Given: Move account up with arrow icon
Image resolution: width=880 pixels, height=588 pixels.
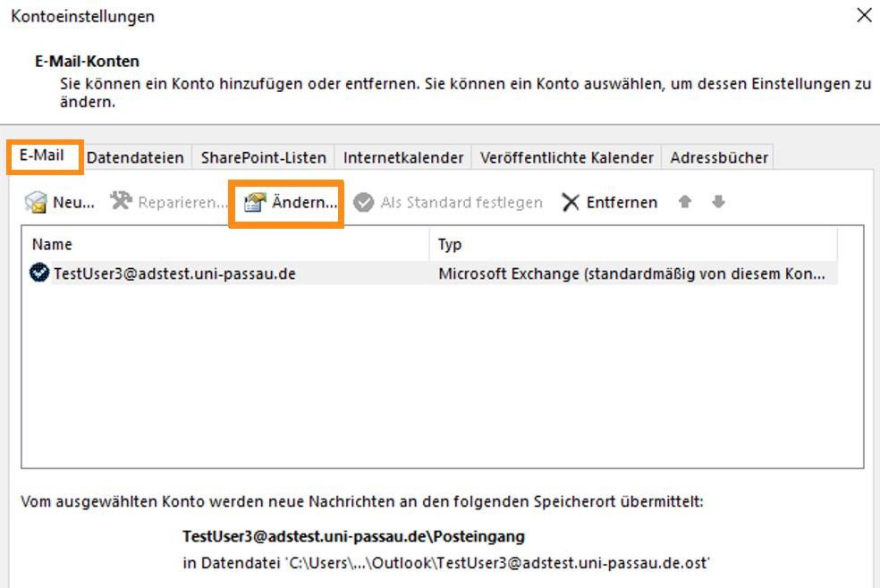Looking at the screenshot, I should coord(685,201).
